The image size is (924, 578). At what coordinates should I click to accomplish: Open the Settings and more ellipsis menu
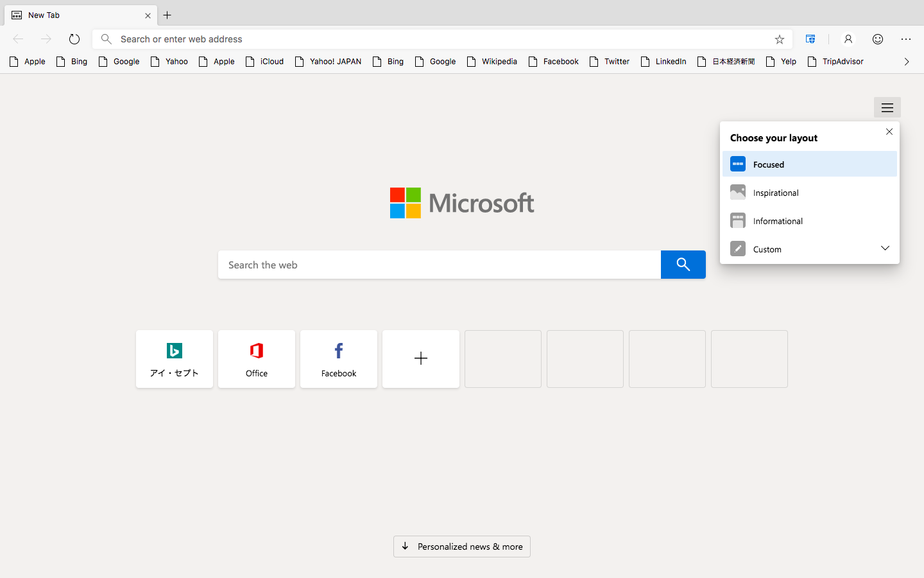(905, 39)
